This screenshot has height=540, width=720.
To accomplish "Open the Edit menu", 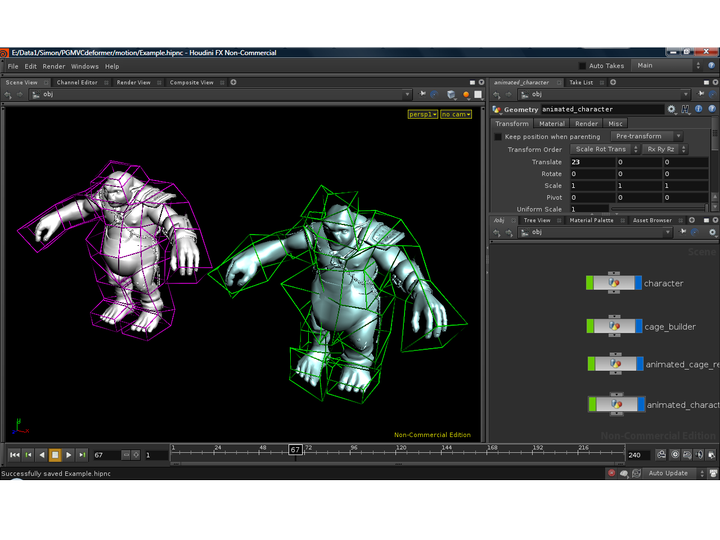I will [31, 66].
